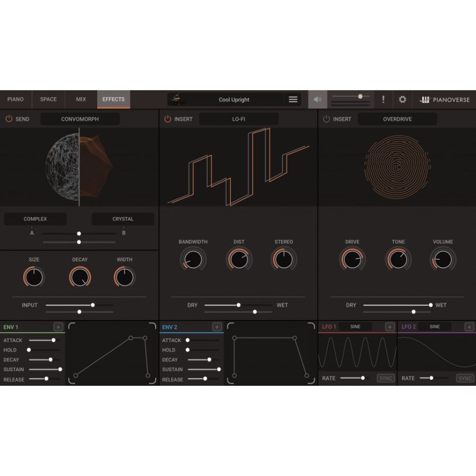Toggle the SEND effect power button
476x476 pixels.
pyautogui.click(x=9, y=119)
